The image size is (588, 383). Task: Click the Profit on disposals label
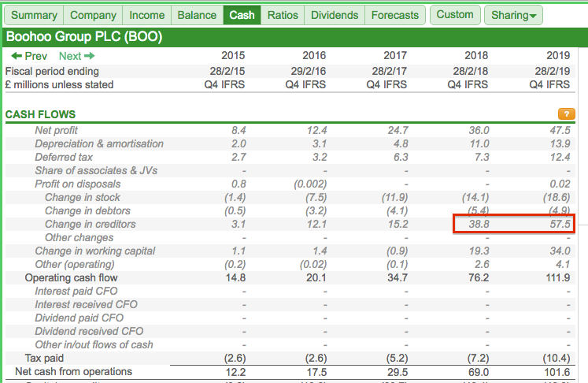point(78,184)
